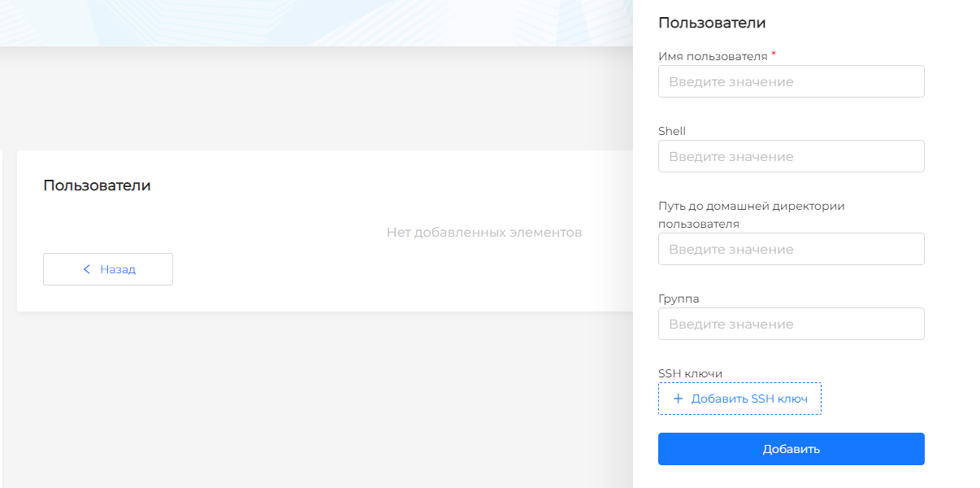Click the Добавить SSH ключ dashed button

739,399
